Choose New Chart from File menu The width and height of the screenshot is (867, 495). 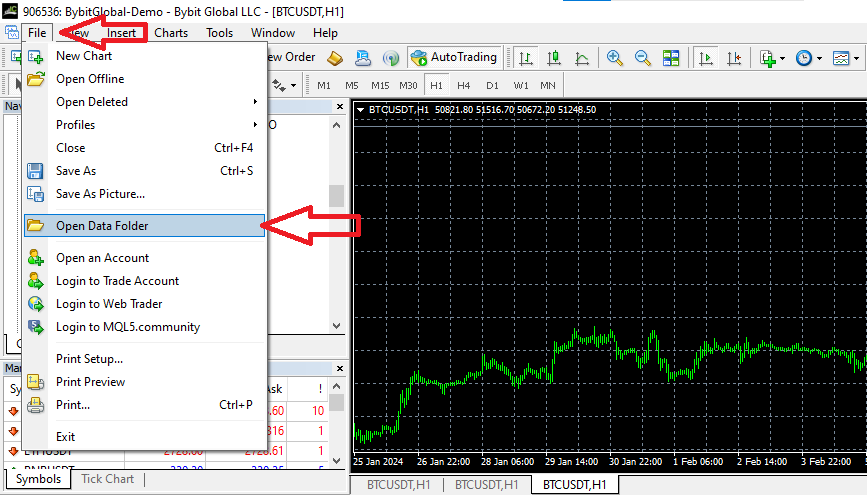[144, 56]
